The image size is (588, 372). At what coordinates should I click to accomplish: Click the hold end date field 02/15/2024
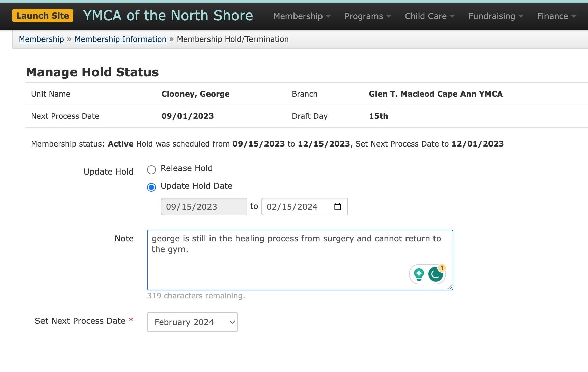click(x=304, y=207)
